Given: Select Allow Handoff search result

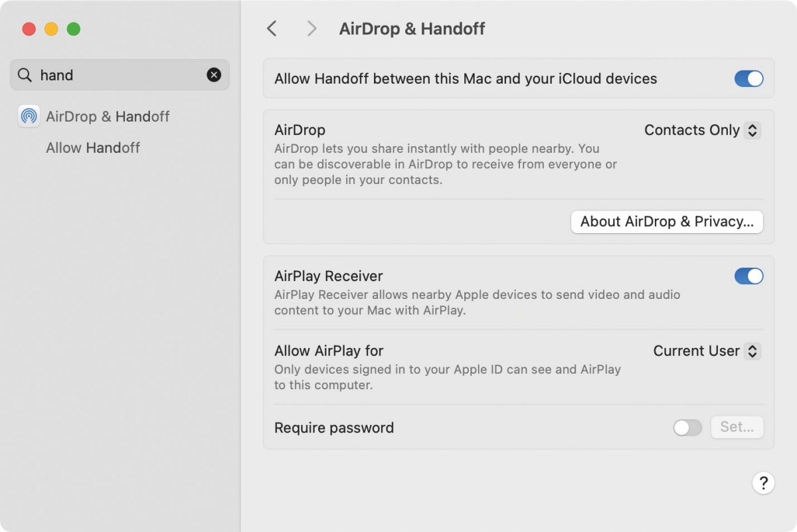Looking at the screenshot, I should pos(93,147).
